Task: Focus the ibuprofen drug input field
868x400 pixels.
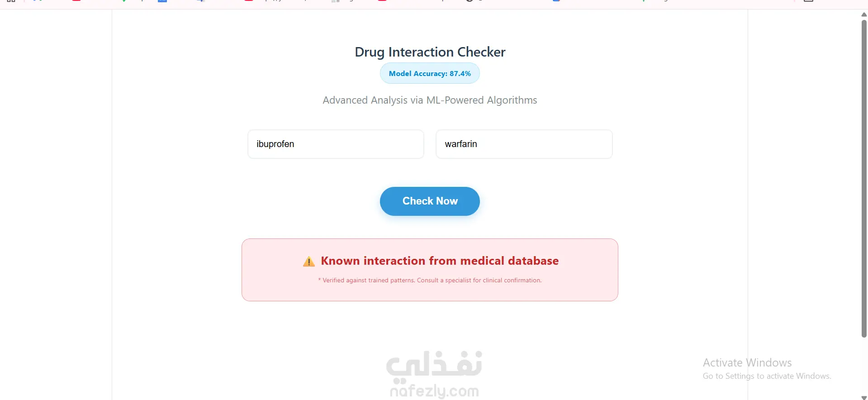Action: click(x=336, y=144)
